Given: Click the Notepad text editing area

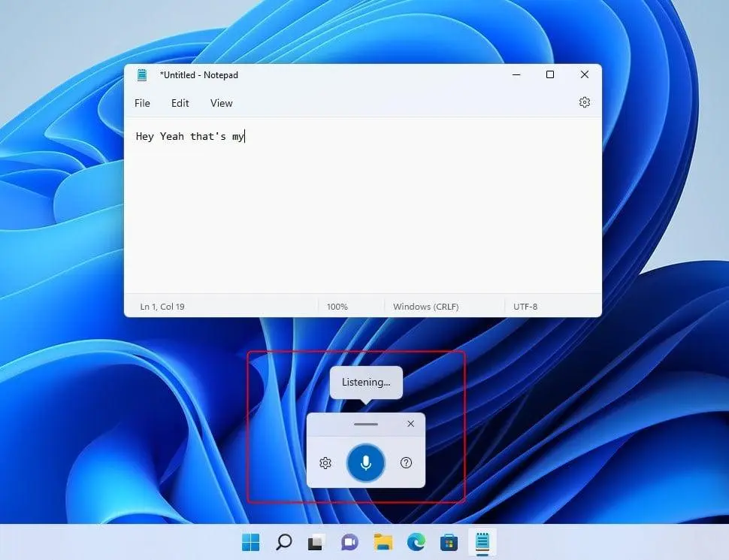Looking at the screenshot, I should [363, 205].
